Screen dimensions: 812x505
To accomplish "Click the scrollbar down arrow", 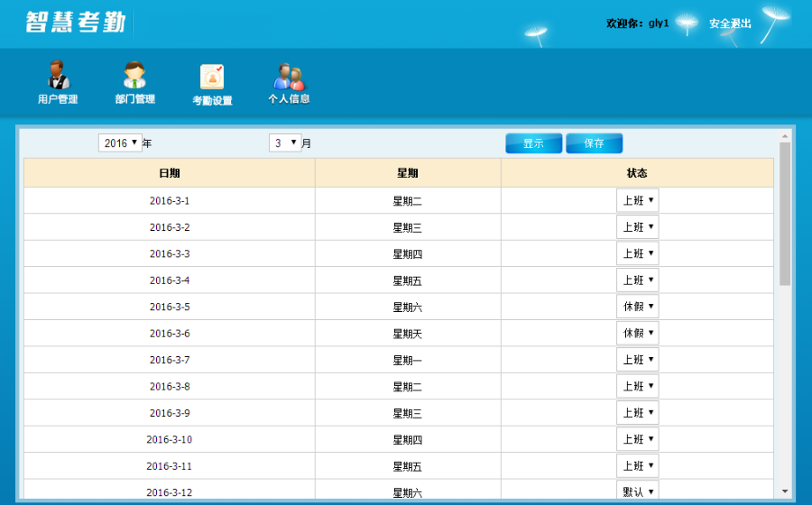I will (785, 491).
